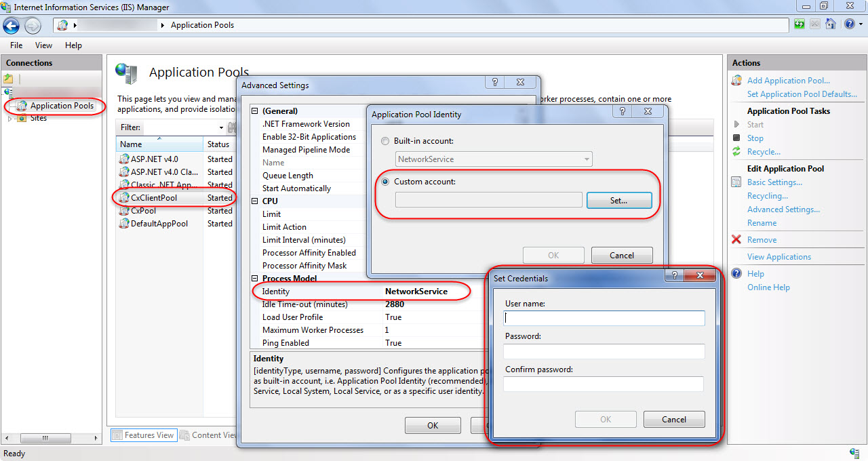
Task: Click the Add Application Pool icon
Action: coord(736,81)
